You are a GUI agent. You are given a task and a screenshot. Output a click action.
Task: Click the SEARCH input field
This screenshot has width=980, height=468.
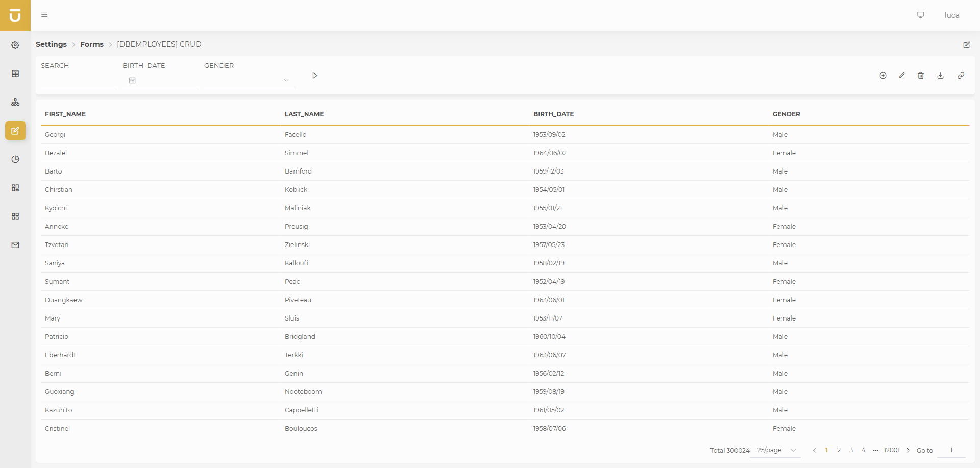(79, 80)
